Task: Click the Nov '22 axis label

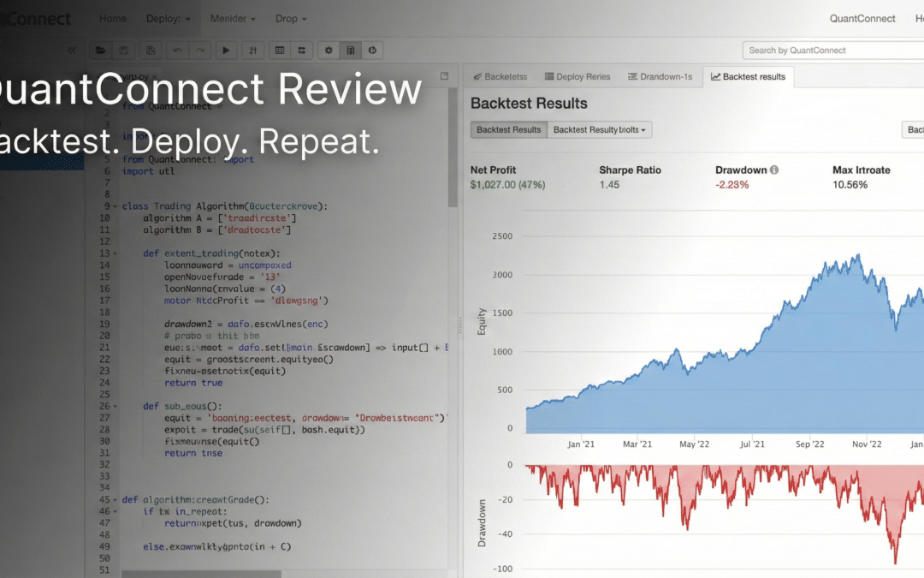Action: coord(867,444)
